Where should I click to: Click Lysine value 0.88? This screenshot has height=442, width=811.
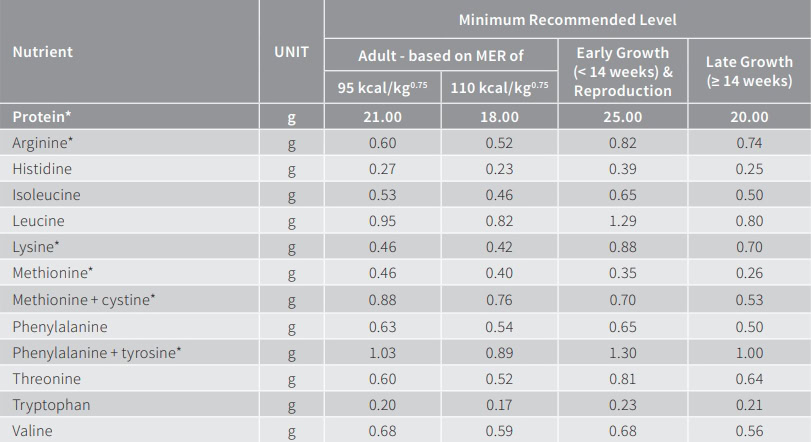[623, 247]
